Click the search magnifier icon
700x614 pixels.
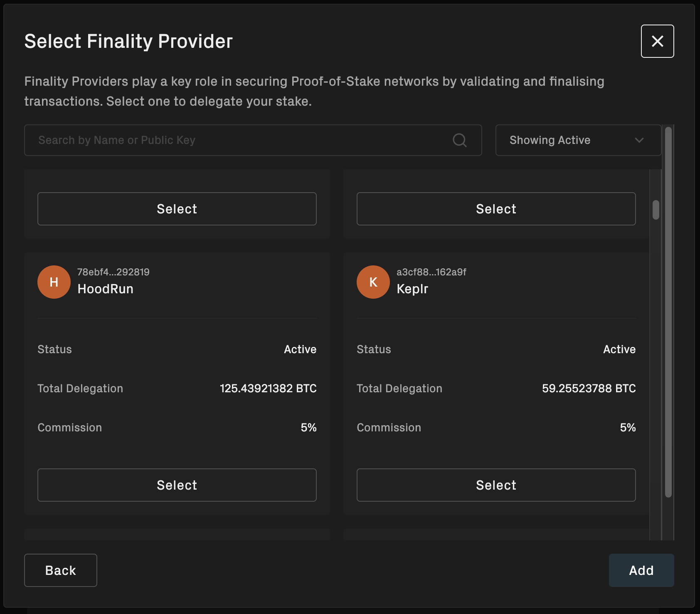pos(459,140)
